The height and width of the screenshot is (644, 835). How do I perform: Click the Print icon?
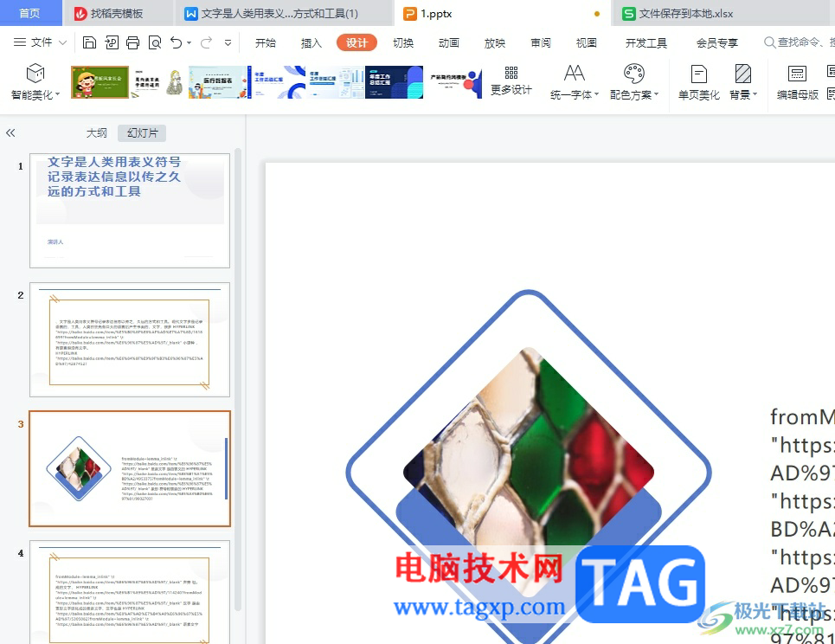point(132,42)
